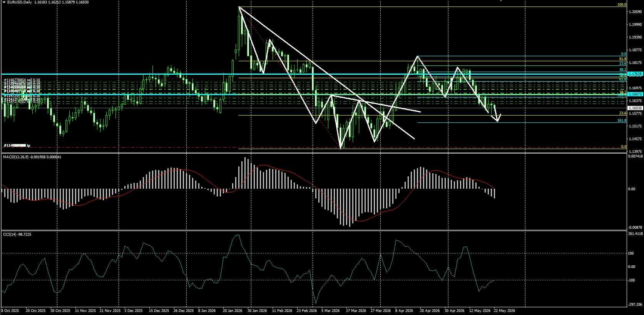Click the take-profit label ending in tp
Viewport: 644px width, 315px height.
pyautogui.click(x=17, y=146)
